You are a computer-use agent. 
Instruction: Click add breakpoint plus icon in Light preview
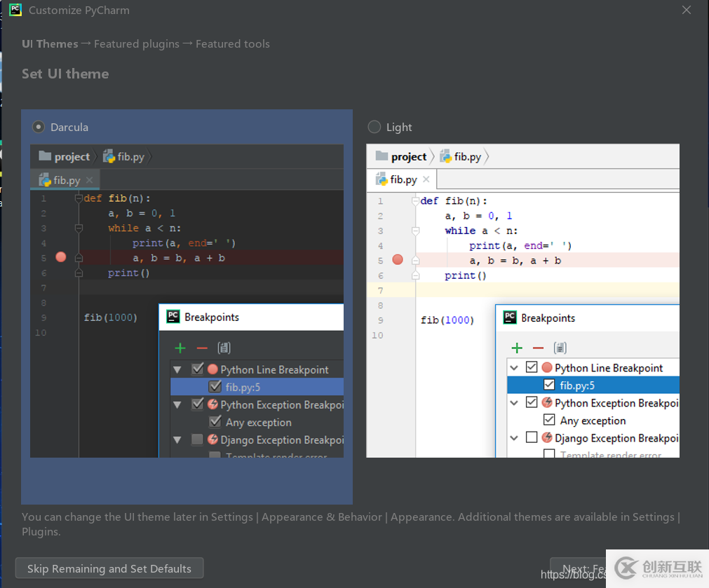click(x=517, y=348)
